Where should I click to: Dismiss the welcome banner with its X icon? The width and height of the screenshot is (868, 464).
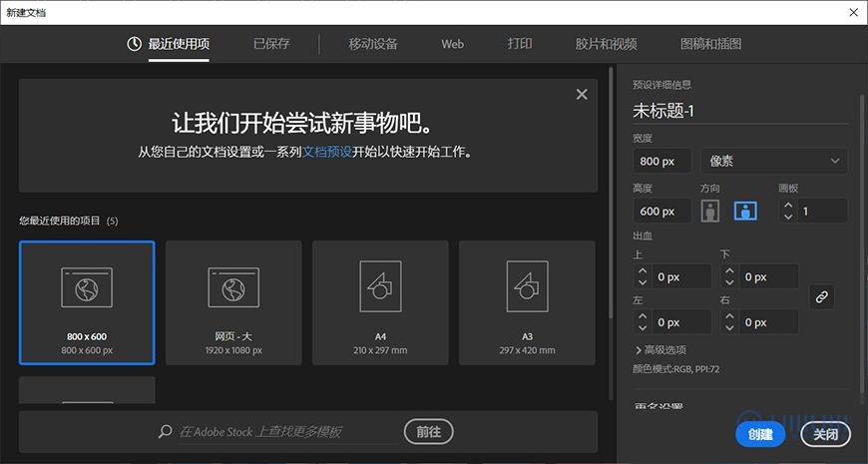click(582, 95)
